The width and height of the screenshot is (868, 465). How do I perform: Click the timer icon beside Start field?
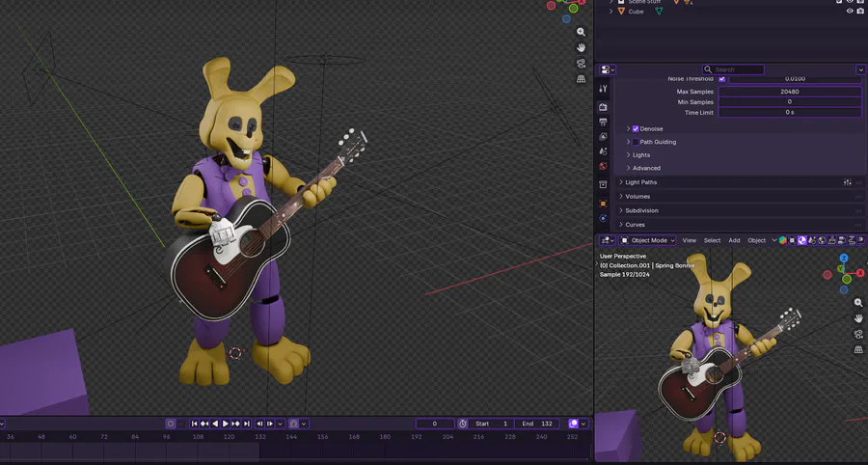tap(463, 424)
